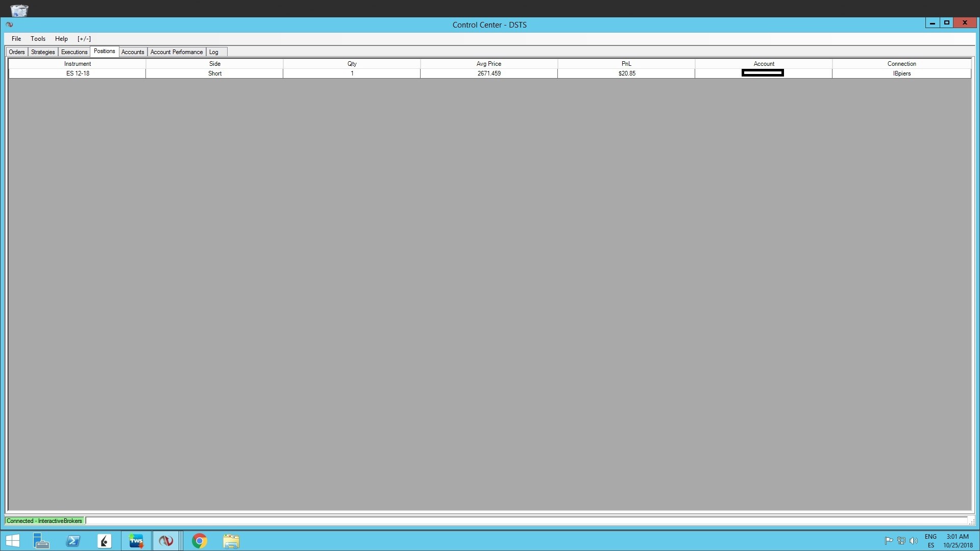Open the TWS Trader Workstation taskbar icon
980x551 pixels.
136,541
